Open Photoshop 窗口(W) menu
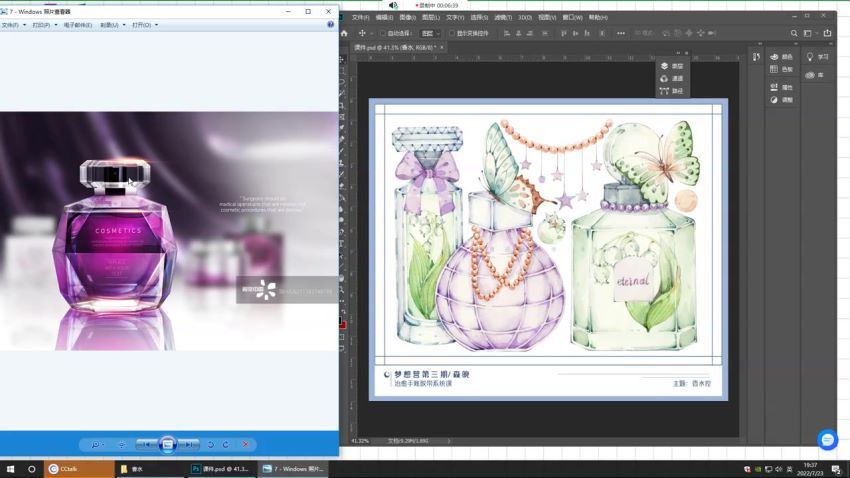Screen dimensions: 850x478 coord(572,17)
